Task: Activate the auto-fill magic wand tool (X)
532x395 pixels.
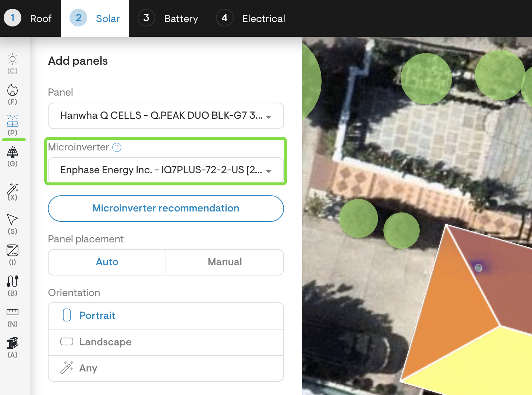Action: (12, 189)
